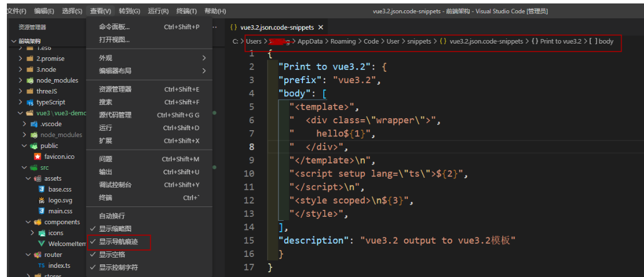Open the 运行(R) menu
Viewport: 644px width, 277px height.
click(158, 11)
